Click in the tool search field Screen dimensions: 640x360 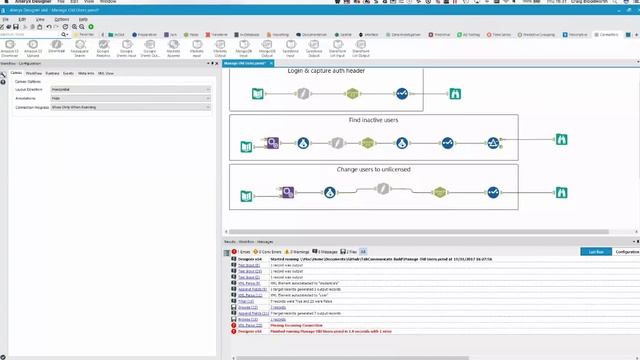click(x=30, y=35)
